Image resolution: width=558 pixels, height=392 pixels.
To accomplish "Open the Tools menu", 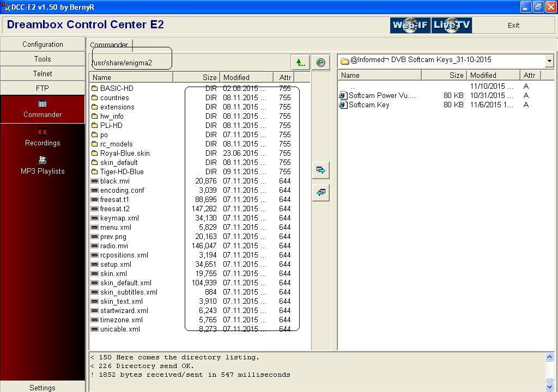I will tap(43, 59).
